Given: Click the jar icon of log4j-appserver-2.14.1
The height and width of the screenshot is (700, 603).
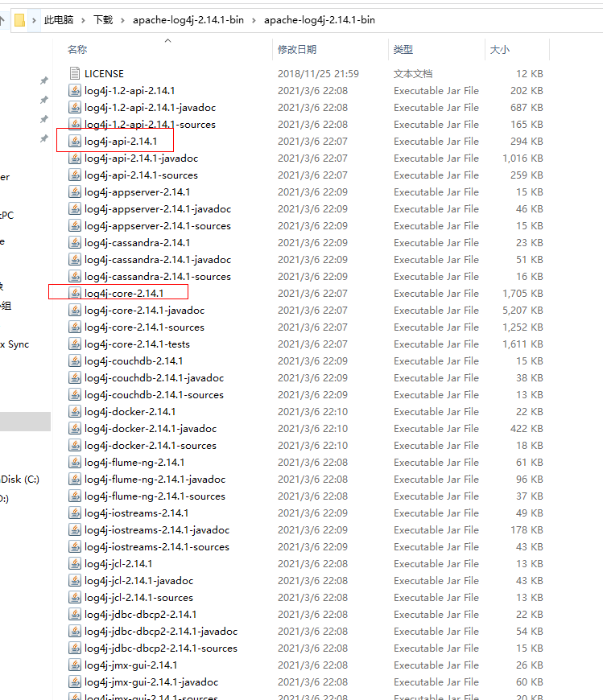Looking at the screenshot, I should pyautogui.click(x=75, y=192).
